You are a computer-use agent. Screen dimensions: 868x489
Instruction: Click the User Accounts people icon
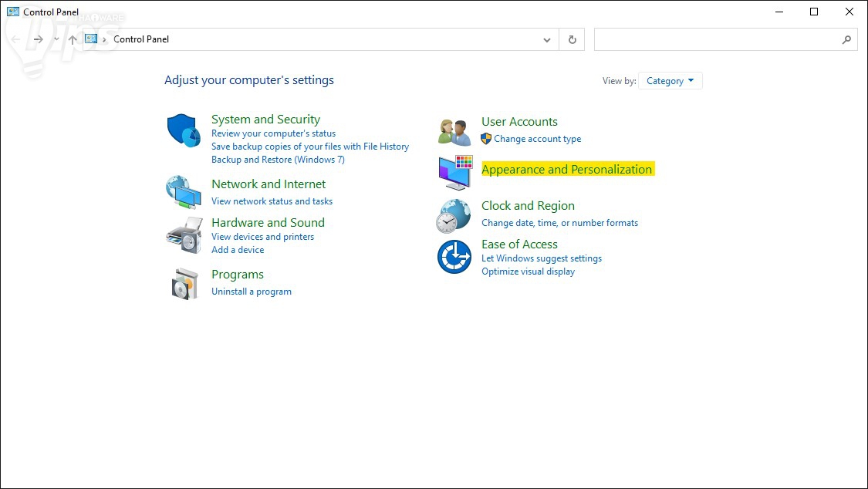tap(454, 132)
